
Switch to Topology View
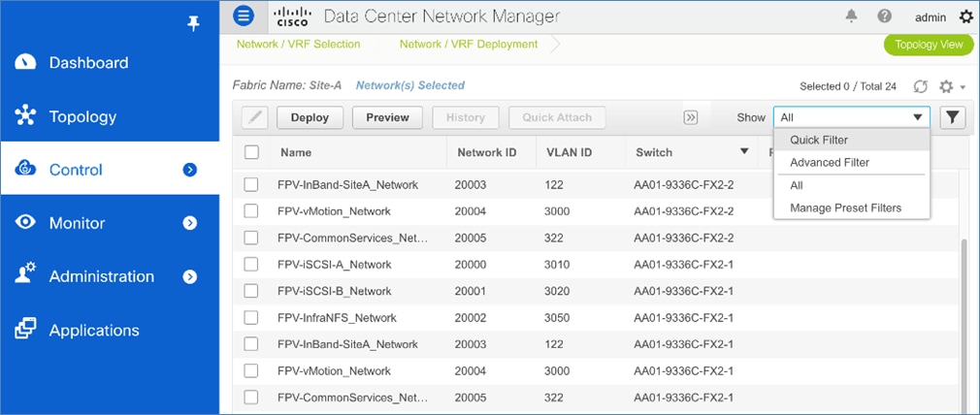tap(929, 45)
